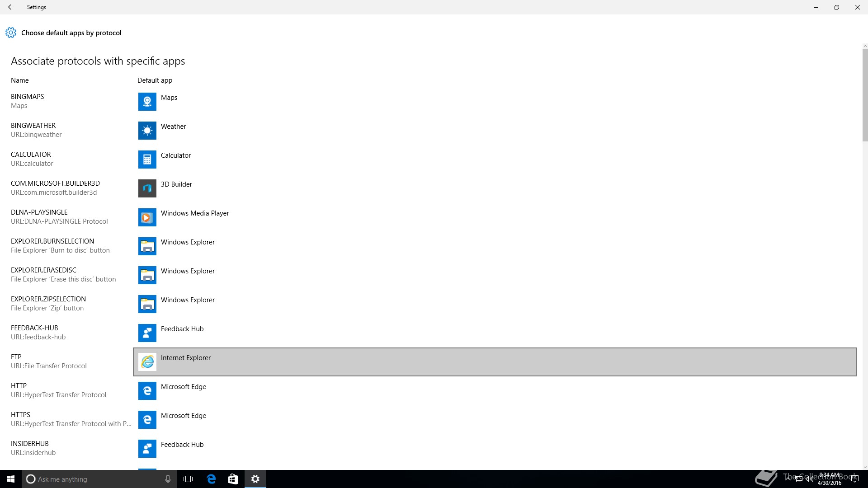The height and width of the screenshot is (488, 868).
Task: Select the HTTPS protocol name
Action: click(20, 415)
